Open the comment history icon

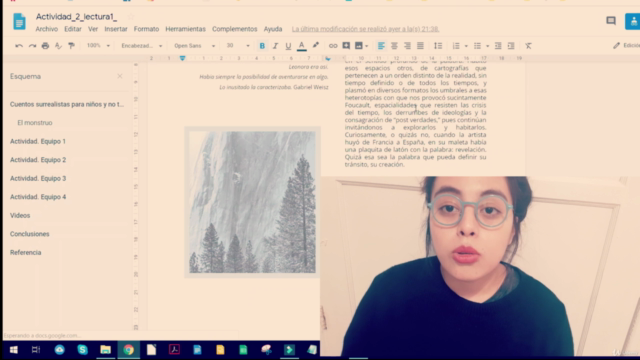coord(611,21)
